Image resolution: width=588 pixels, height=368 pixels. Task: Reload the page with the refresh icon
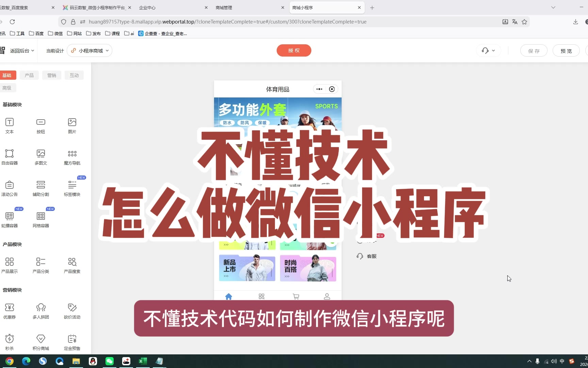pos(12,22)
